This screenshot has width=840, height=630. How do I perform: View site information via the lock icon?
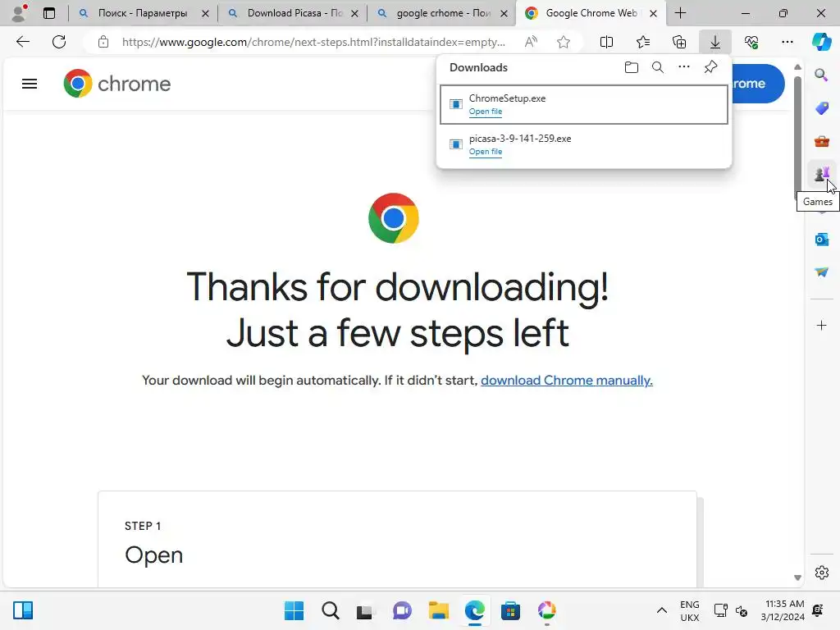click(103, 42)
